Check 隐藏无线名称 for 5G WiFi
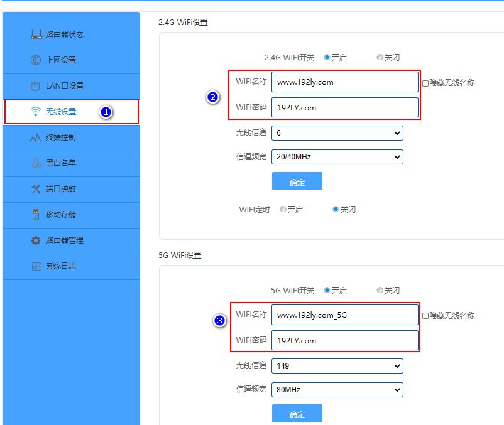Viewport: 504px width, 425px height. pos(425,316)
